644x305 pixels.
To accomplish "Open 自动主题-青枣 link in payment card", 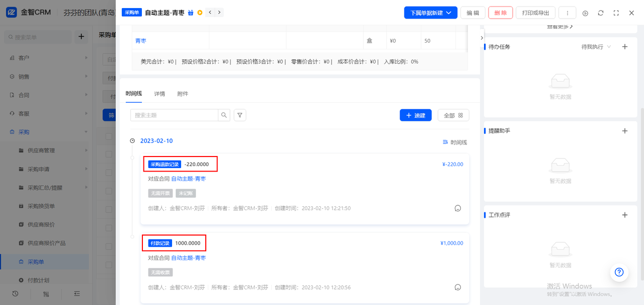I will (188, 258).
